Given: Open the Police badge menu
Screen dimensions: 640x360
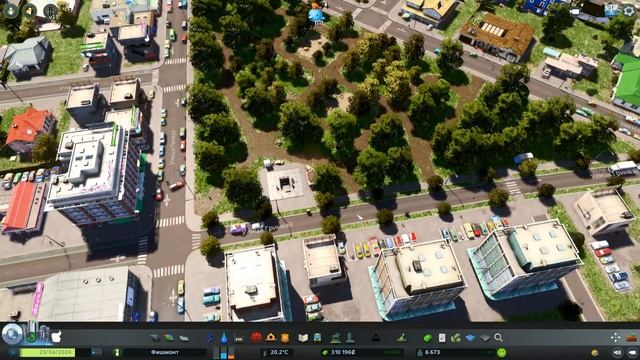Looking at the screenshot, I should point(285,338).
